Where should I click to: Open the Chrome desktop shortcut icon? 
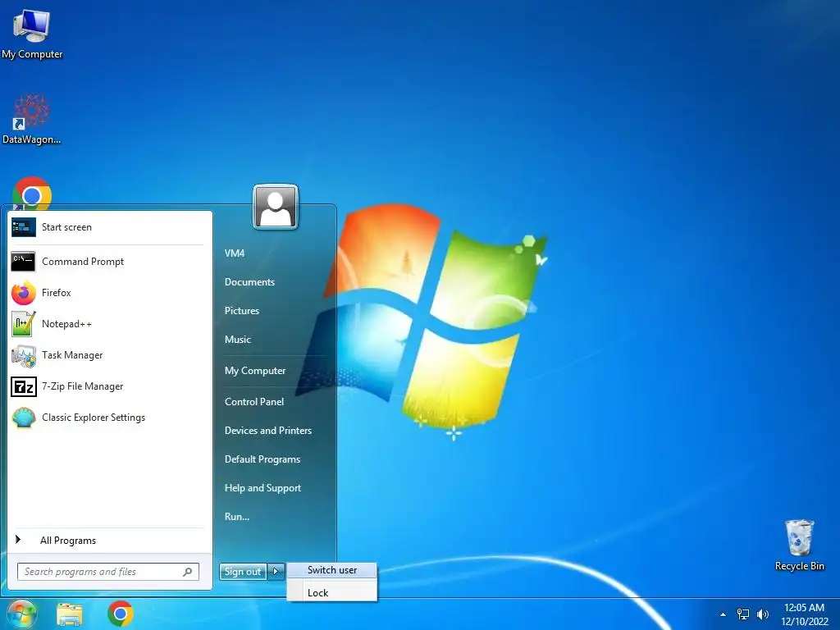(32, 194)
